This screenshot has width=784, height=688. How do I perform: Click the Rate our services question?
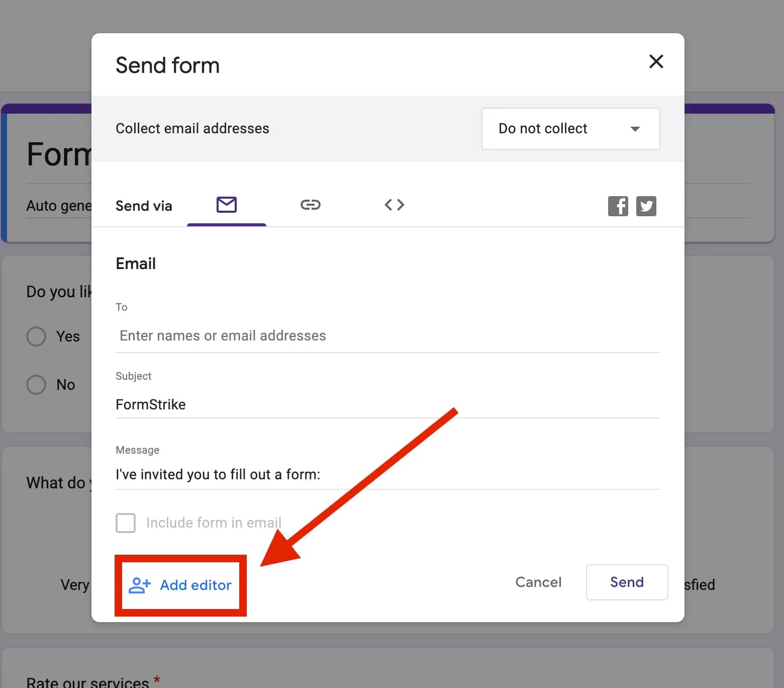point(88,682)
